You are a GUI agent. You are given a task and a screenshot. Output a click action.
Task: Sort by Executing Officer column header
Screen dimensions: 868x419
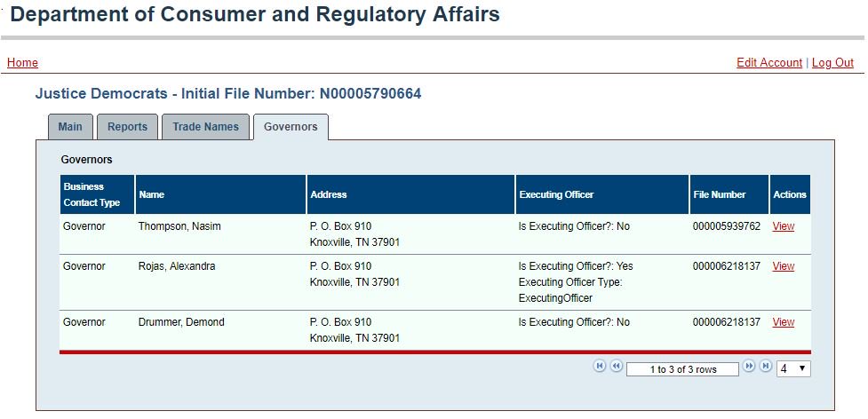556,194
